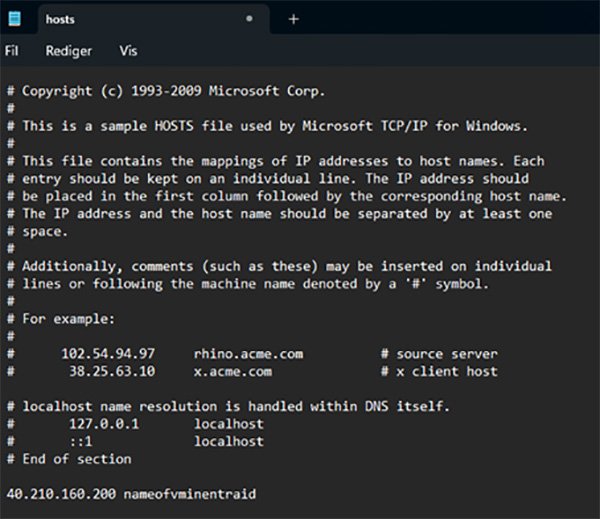Click on 127.0.0.1 loopback address
The height and width of the screenshot is (519, 600).
tap(103, 424)
